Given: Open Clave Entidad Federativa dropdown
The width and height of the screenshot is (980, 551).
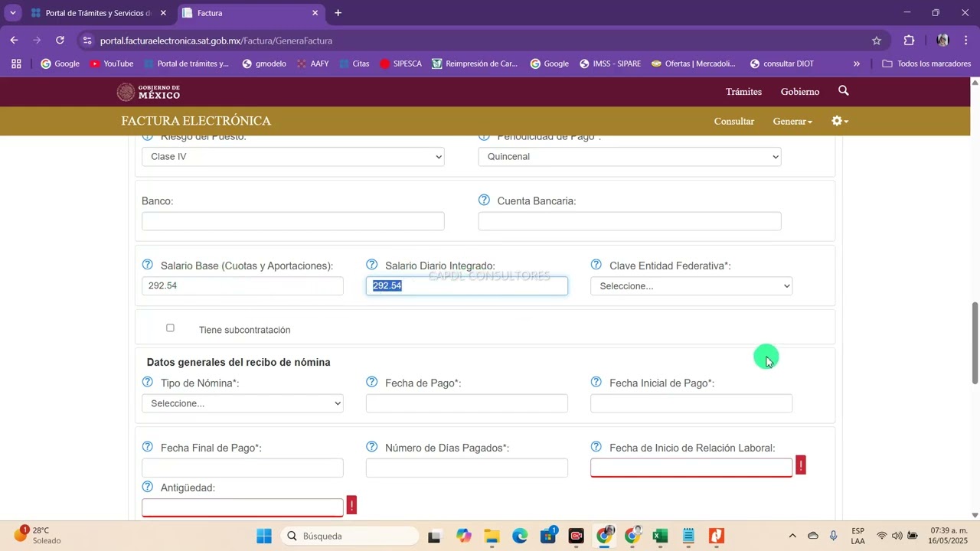Looking at the screenshot, I should point(691,285).
